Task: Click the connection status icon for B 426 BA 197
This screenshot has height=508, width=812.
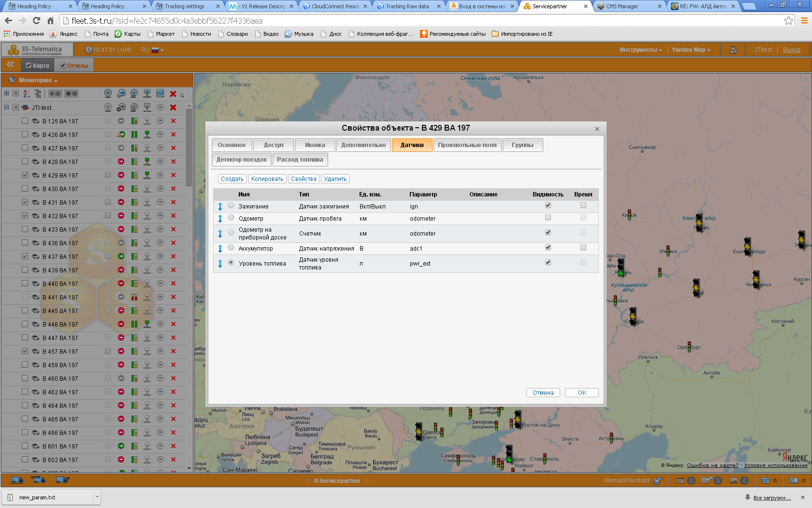Action: click(147, 134)
